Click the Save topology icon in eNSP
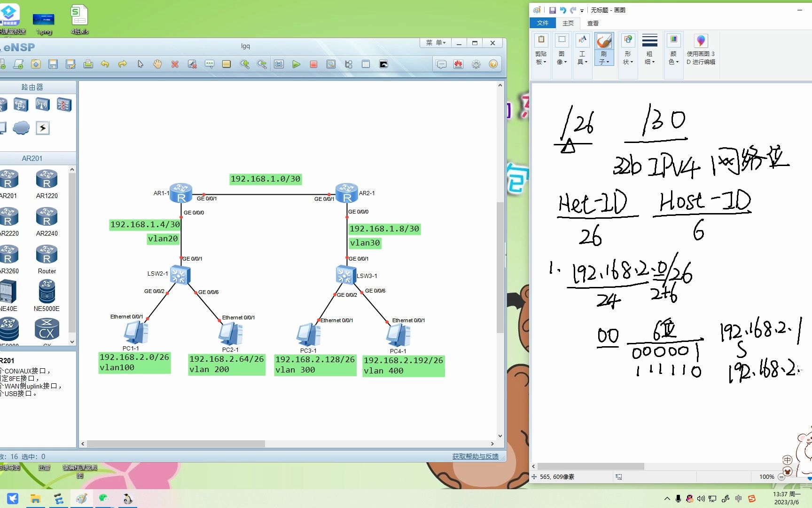Image resolution: width=812 pixels, height=508 pixels. coord(53,64)
